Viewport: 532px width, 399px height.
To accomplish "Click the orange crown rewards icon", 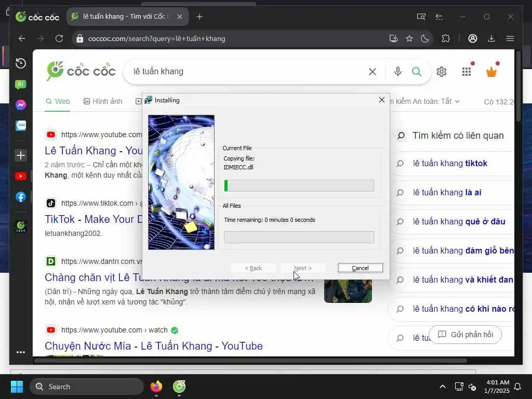I will [x=491, y=72].
